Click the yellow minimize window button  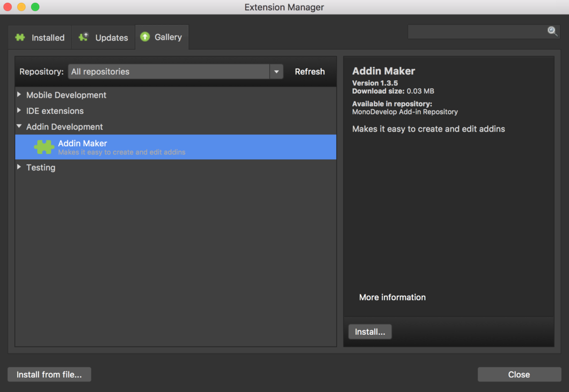pos(22,7)
